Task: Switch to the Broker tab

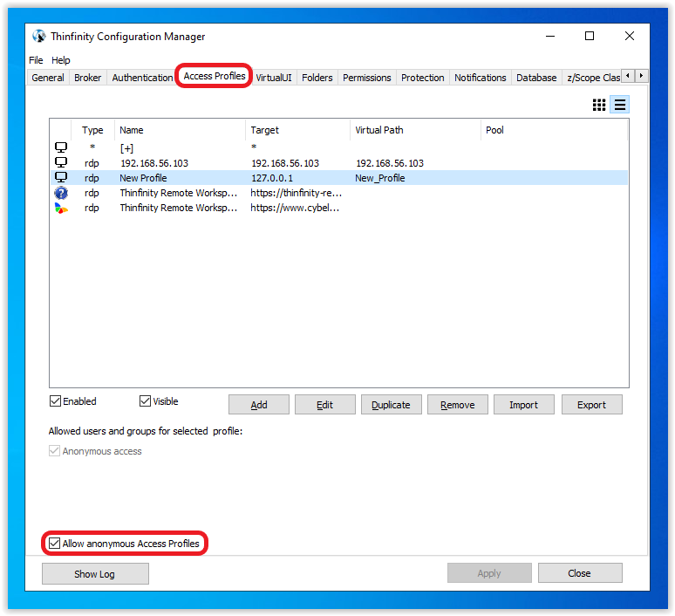Action: (88, 78)
